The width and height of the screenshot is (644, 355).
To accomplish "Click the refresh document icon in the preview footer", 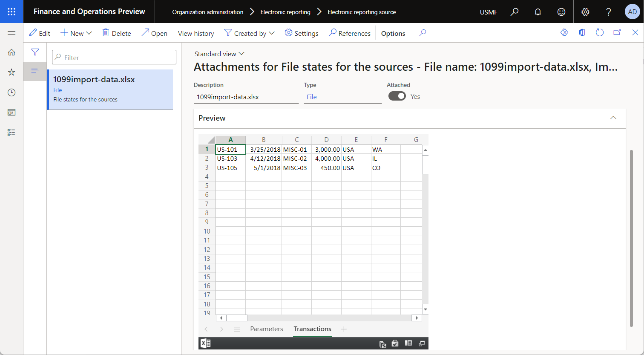I will click(x=382, y=343).
